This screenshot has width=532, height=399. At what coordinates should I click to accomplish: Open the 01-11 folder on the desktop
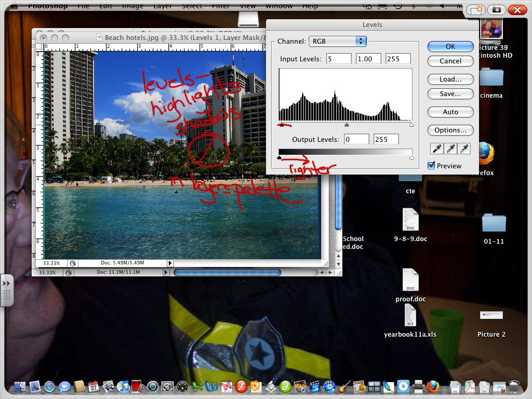[x=493, y=223]
